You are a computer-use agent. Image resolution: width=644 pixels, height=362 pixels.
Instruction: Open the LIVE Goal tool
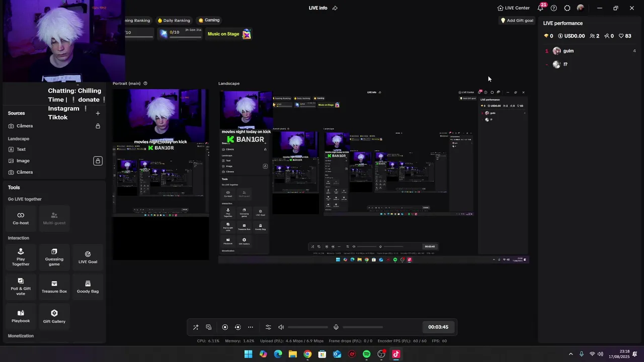(x=88, y=256)
